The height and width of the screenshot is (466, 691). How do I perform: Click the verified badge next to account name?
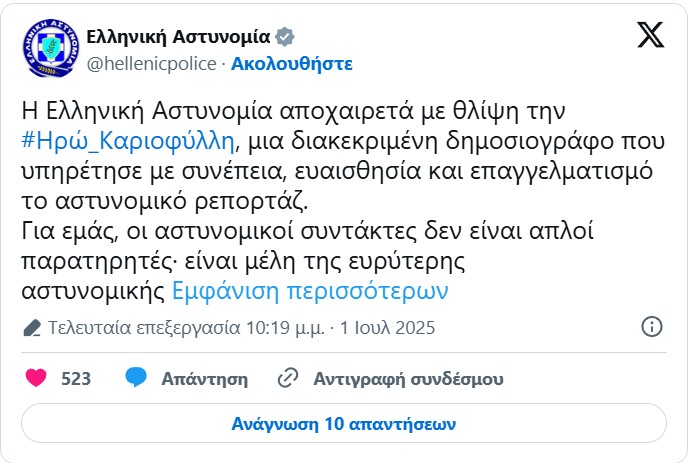click(x=285, y=37)
